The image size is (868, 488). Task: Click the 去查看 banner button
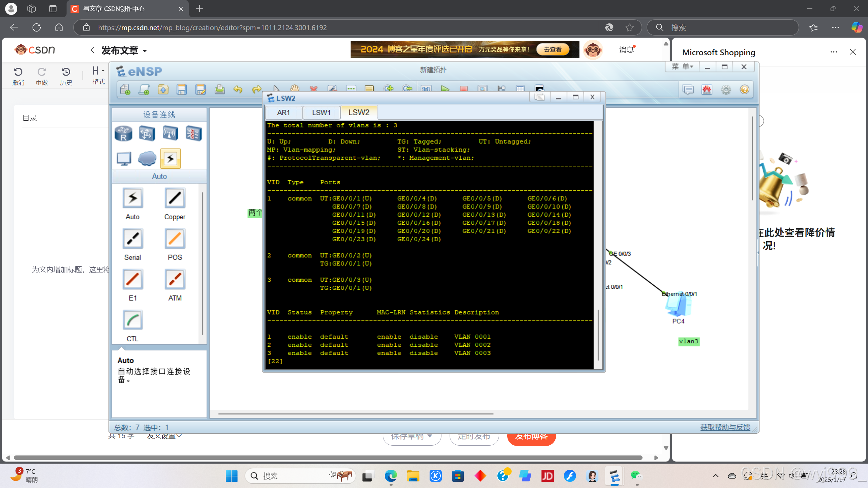(x=553, y=49)
